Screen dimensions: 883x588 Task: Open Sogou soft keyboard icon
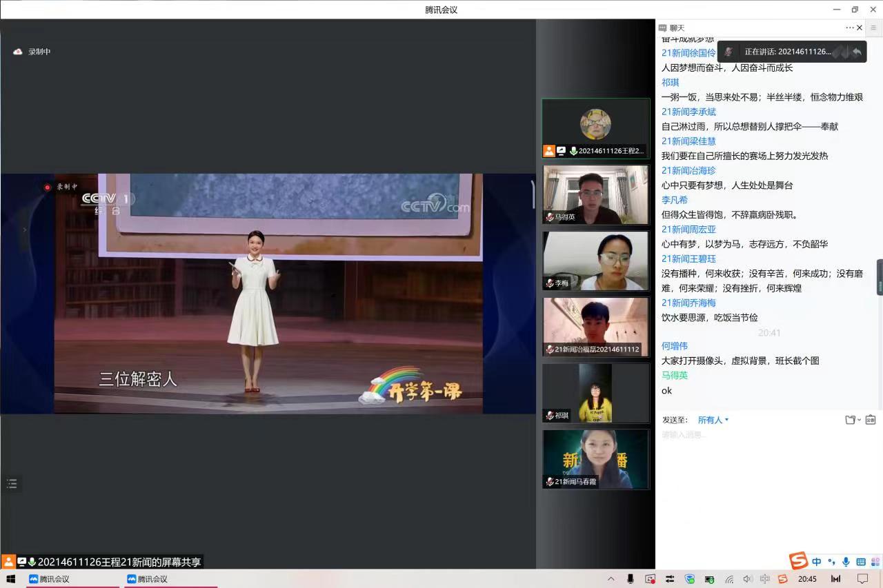coord(860,562)
